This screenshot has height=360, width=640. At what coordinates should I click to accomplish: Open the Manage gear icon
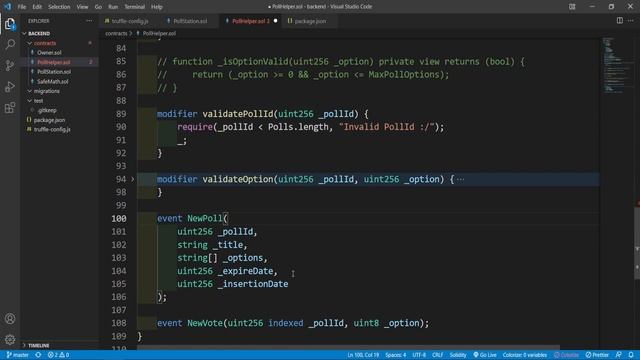pyautogui.click(x=10, y=339)
